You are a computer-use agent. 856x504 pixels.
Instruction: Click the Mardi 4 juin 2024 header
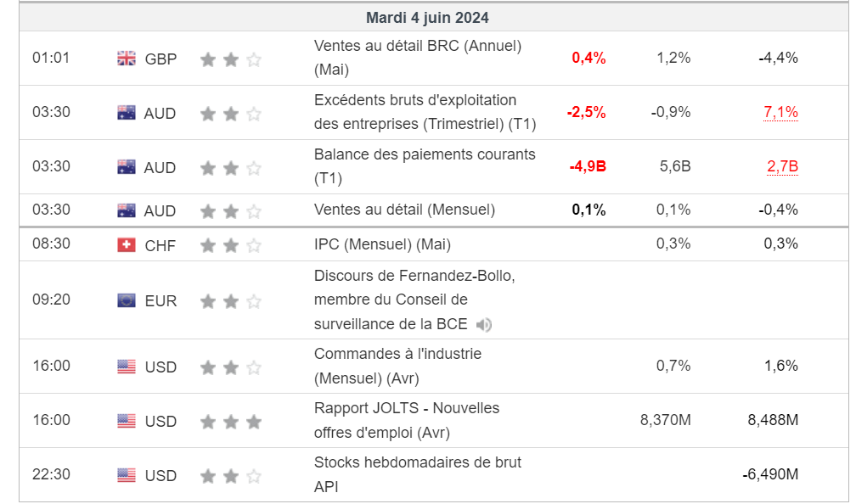[427, 18]
